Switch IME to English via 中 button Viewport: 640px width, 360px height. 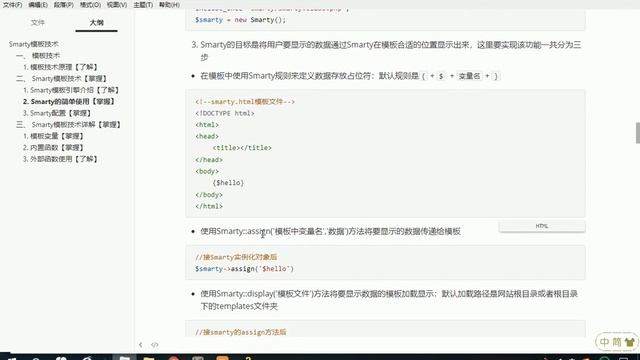[x=604, y=342]
